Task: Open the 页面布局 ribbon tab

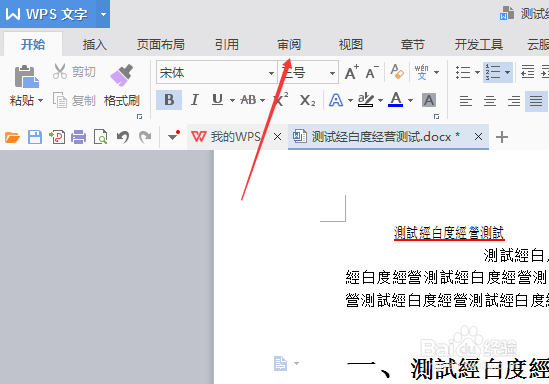Action: 160,45
